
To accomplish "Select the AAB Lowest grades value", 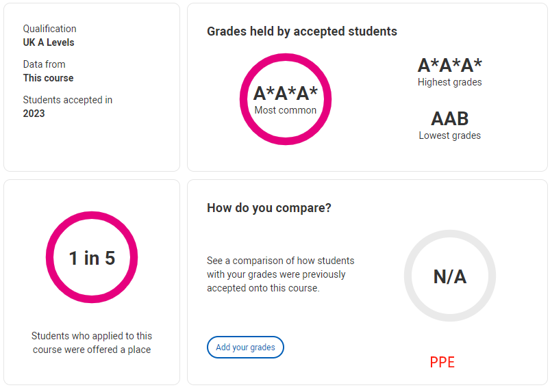I will tap(450, 119).
